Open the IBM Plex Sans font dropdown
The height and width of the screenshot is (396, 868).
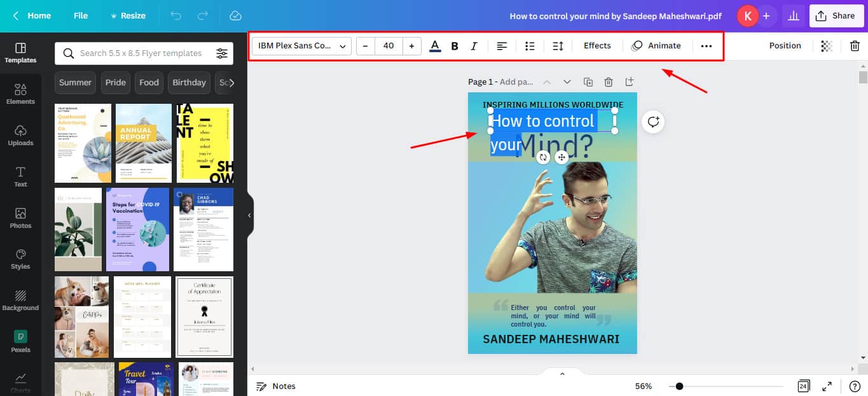(302, 46)
